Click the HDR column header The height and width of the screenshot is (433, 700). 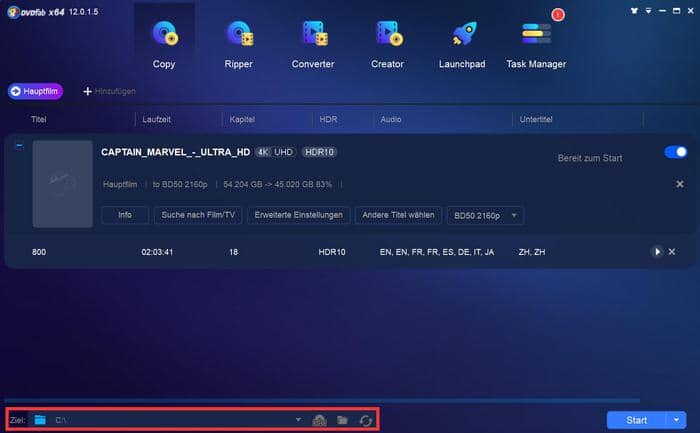[x=328, y=119]
